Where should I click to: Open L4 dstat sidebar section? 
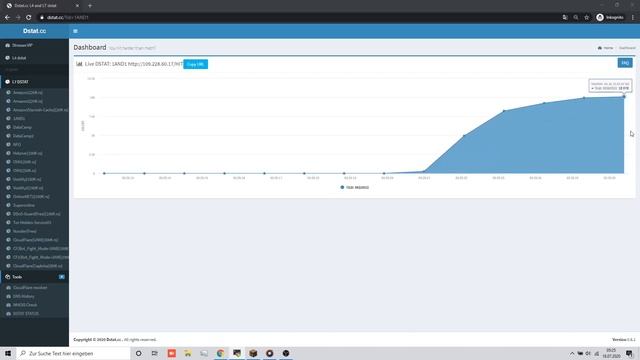tap(34, 58)
